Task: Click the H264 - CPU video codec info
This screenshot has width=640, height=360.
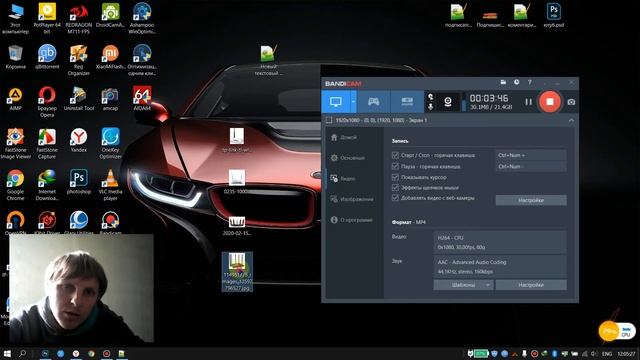Action: point(500,242)
